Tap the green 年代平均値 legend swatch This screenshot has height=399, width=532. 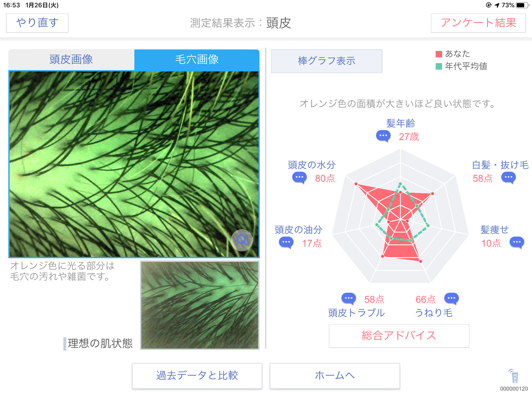(x=439, y=66)
